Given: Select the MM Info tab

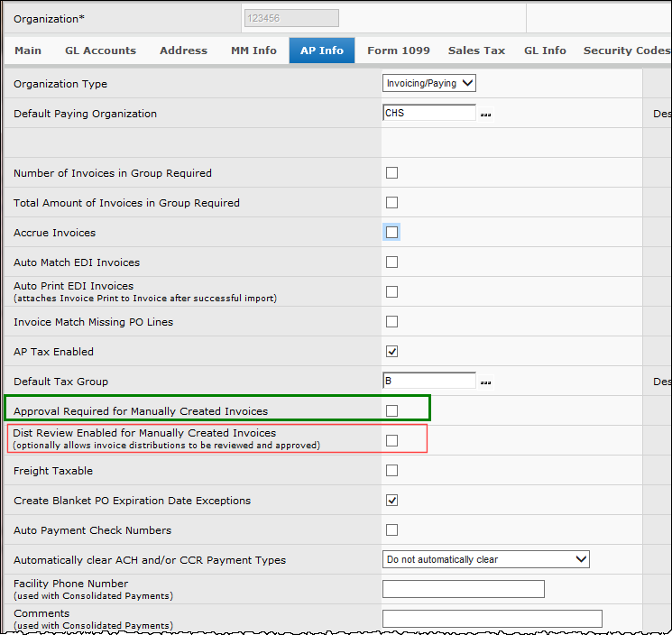Looking at the screenshot, I should [253, 51].
